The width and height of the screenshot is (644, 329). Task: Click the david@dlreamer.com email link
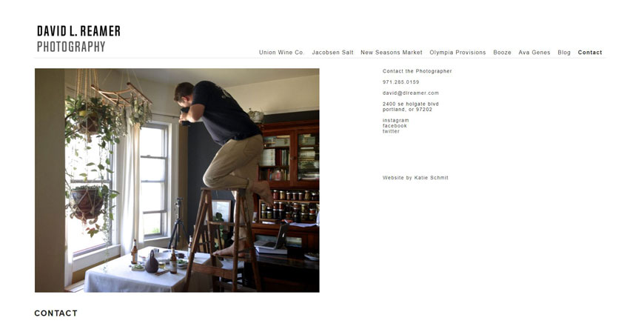tap(410, 93)
